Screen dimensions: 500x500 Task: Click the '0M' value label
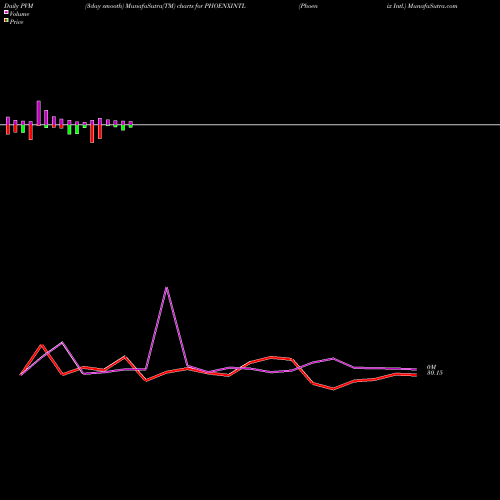click(431, 367)
